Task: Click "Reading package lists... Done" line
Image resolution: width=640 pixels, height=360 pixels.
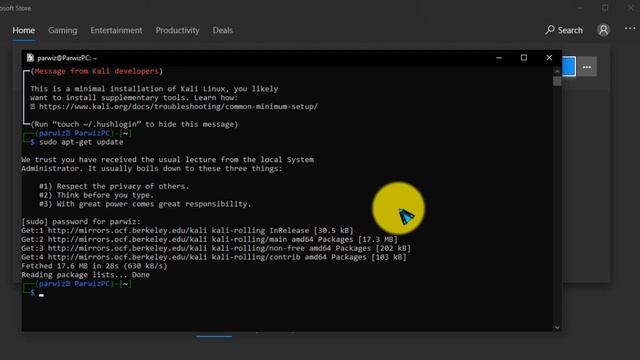Action: [x=85, y=275]
